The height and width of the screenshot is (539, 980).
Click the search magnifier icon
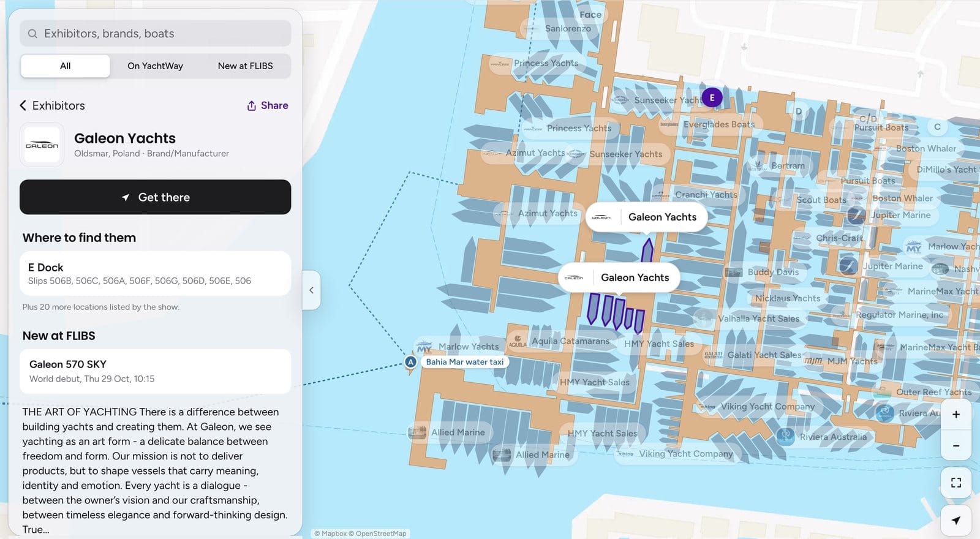(x=32, y=34)
